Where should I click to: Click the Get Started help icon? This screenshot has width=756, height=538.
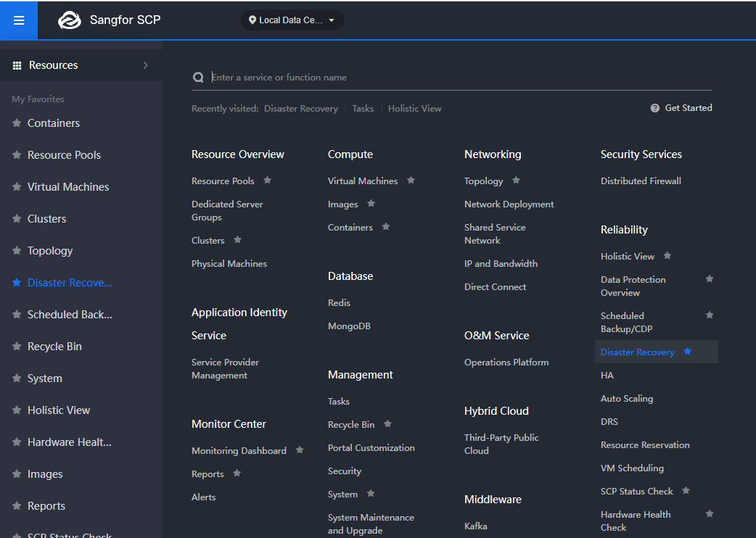(x=655, y=108)
